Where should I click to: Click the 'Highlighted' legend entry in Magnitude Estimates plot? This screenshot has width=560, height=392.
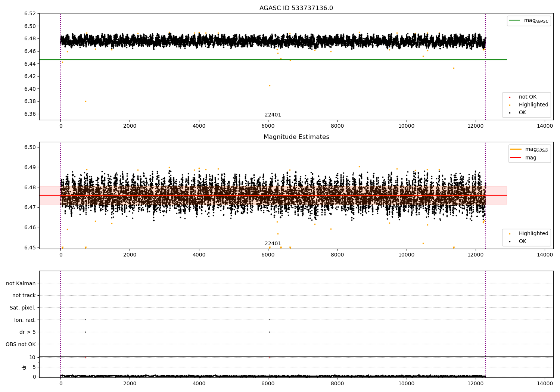coord(533,234)
